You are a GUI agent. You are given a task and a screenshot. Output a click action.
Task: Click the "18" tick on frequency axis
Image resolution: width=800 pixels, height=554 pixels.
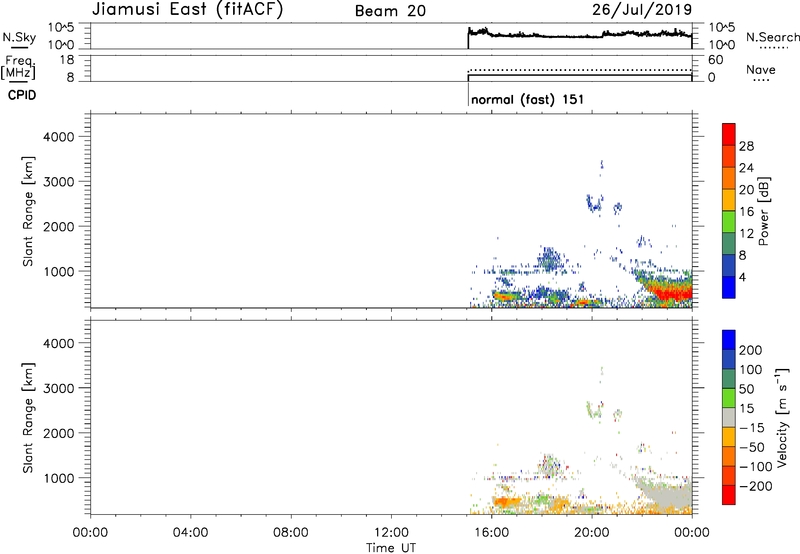[67, 60]
